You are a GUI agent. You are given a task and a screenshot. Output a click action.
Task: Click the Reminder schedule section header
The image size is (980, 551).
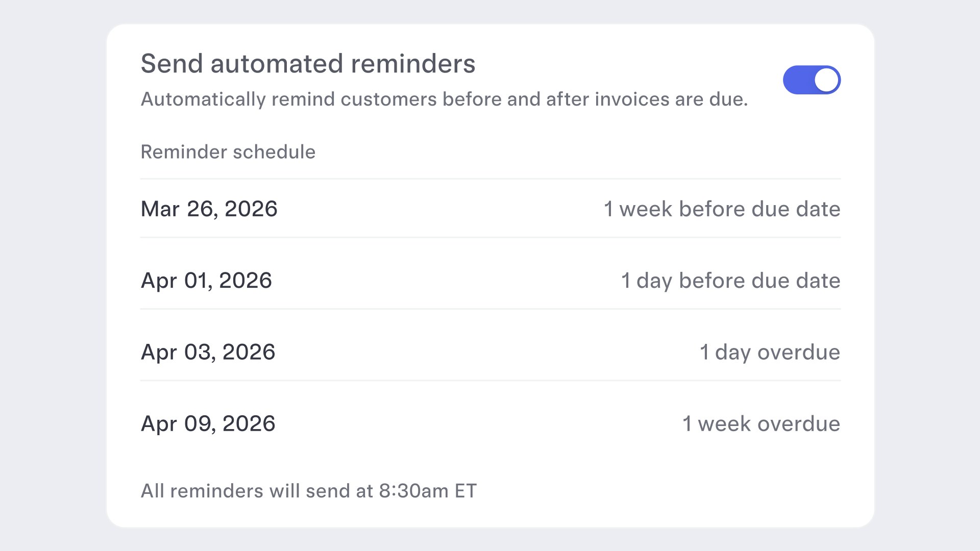coord(228,152)
